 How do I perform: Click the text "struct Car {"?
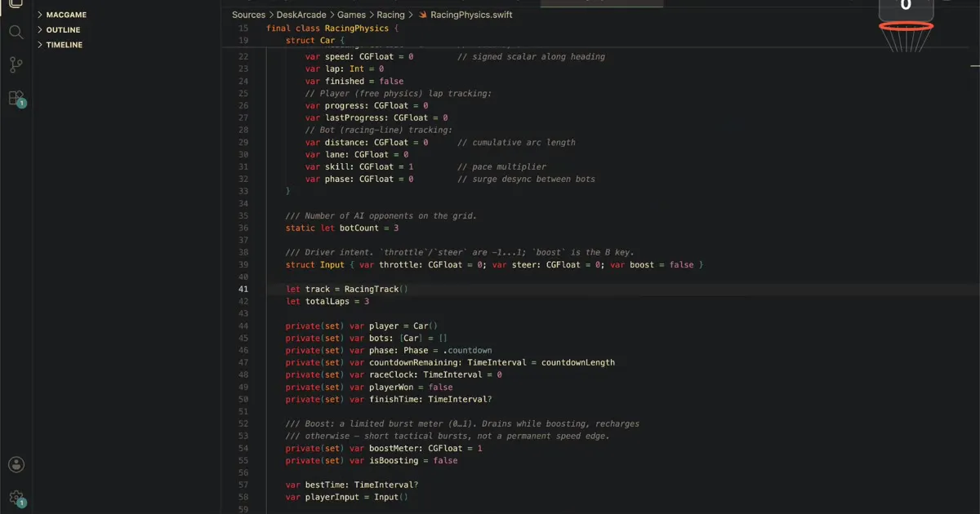316,40
